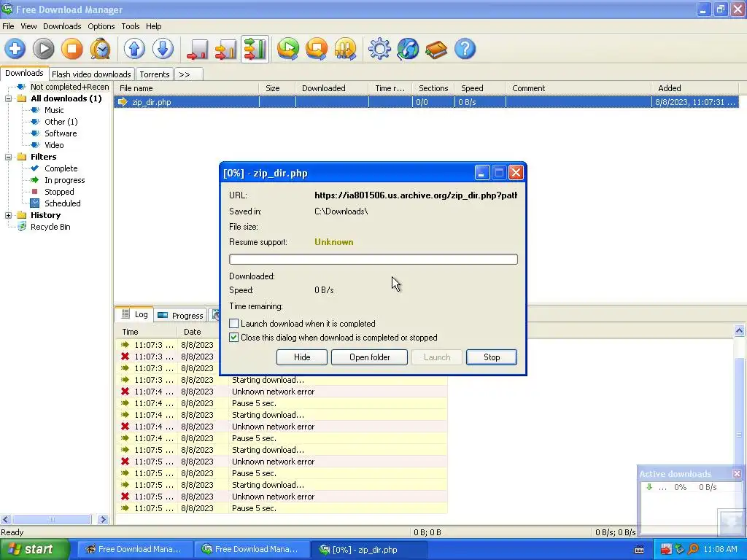
Task: Collapse the Filters tree node
Action: [8, 157]
